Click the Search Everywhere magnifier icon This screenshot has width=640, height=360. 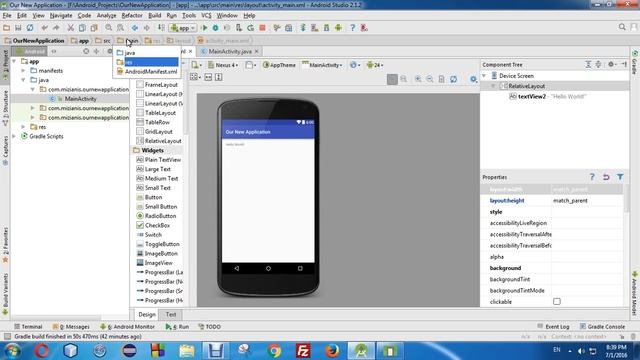click(x=622, y=27)
